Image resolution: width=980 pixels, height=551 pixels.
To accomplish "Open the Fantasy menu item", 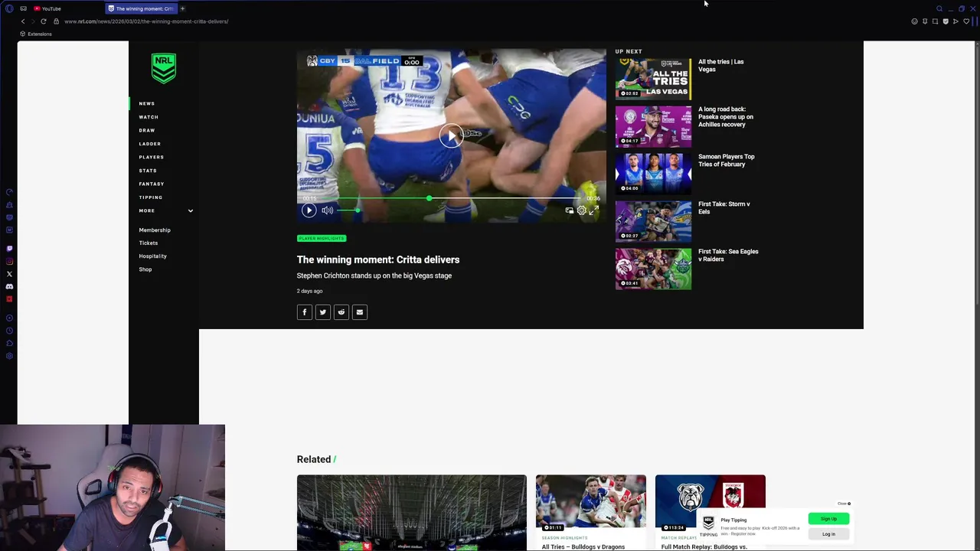I will (x=152, y=184).
